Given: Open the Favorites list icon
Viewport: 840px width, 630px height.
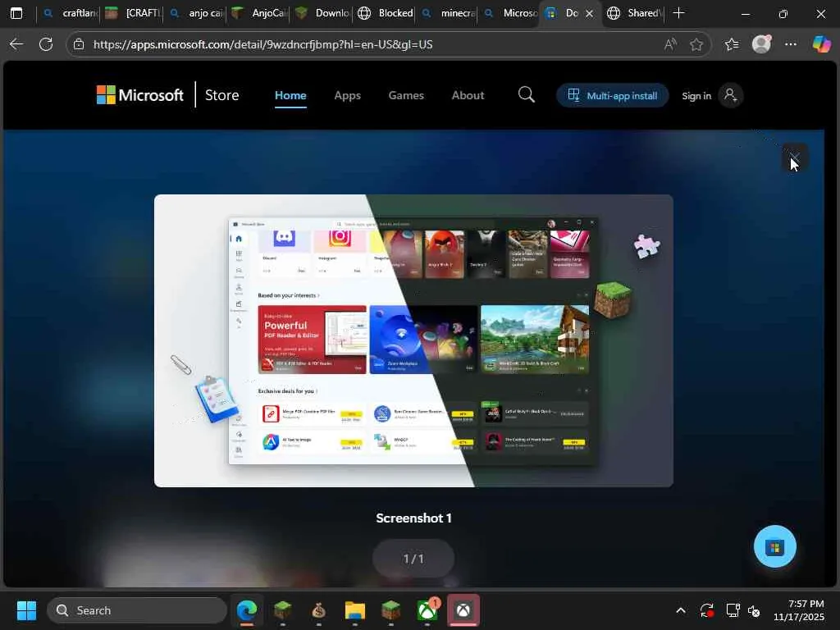Looking at the screenshot, I should [731, 44].
